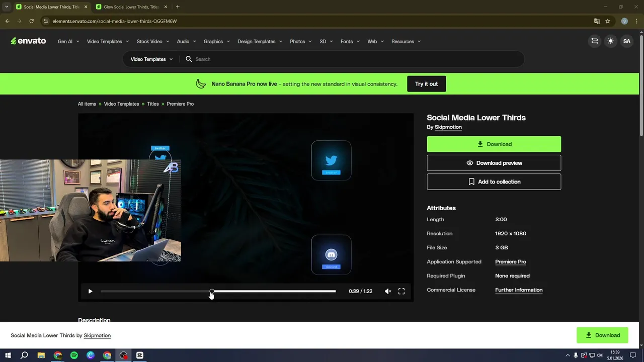Expand the Web menu

[375, 41]
